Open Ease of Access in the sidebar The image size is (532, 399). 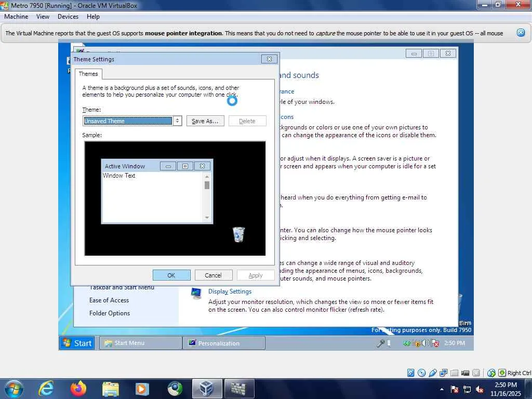click(109, 300)
